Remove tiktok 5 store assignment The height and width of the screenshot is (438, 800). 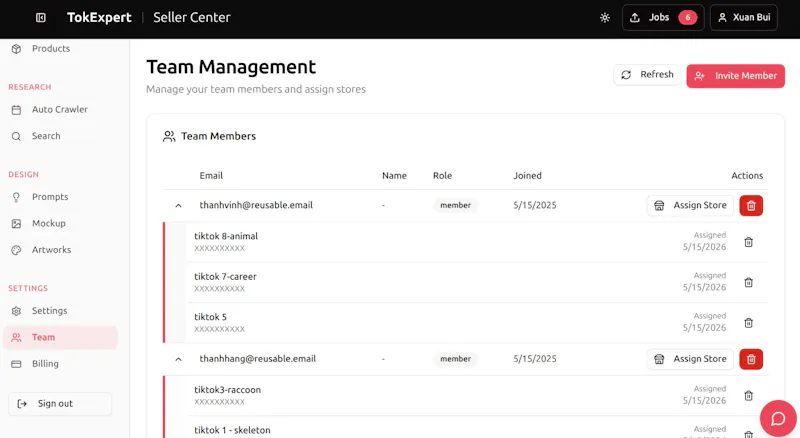pyautogui.click(x=748, y=323)
